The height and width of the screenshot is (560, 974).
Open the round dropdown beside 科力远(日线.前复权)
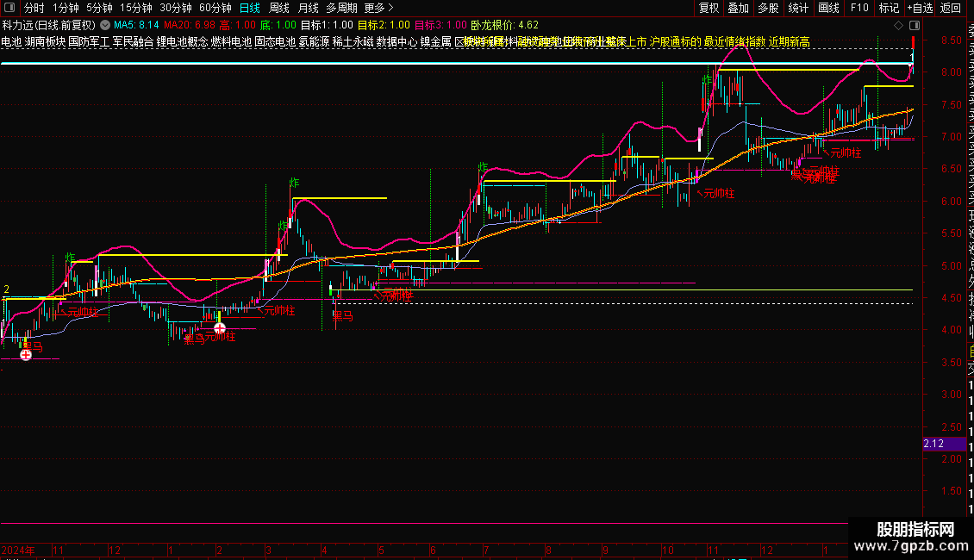pyautogui.click(x=105, y=25)
